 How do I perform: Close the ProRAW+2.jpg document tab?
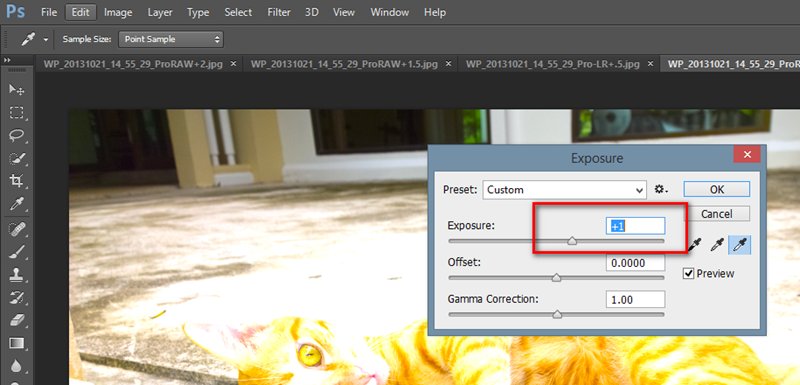[x=234, y=64]
